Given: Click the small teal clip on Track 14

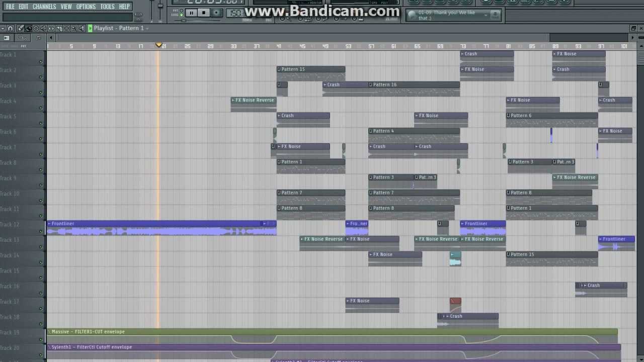Looking at the screenshot, I should [455, 259].
